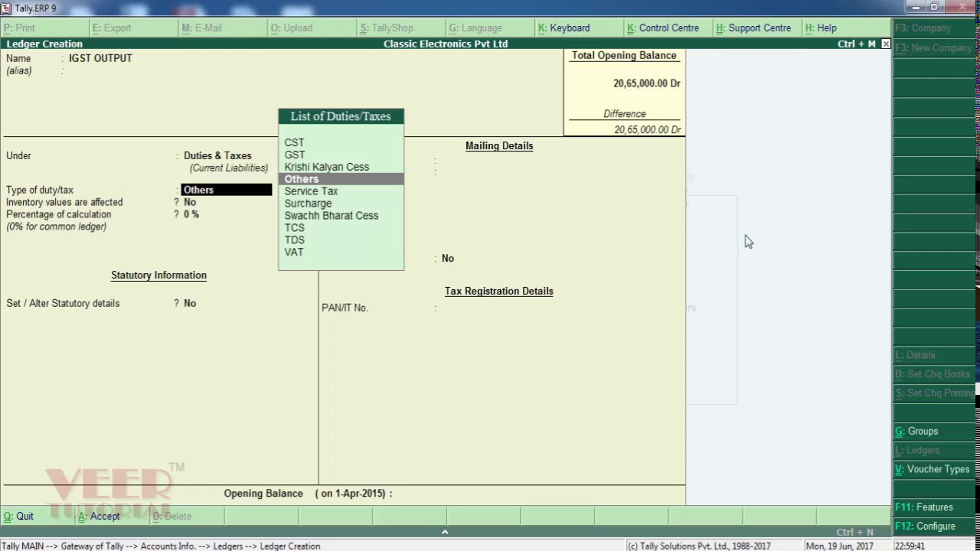Choose the highlighted Others list entry
This screenshot has width=980, height=551.
click(x=341, y=179)
